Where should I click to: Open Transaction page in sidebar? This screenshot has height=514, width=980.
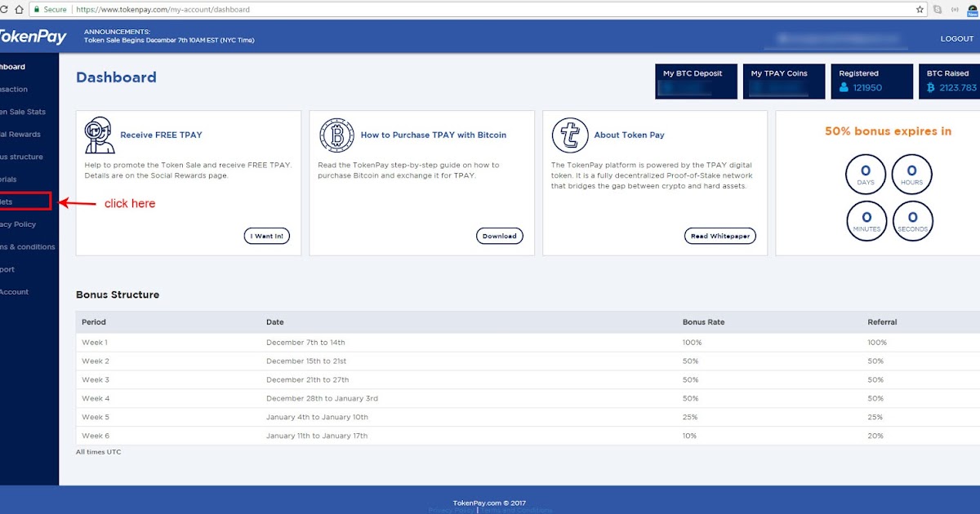tap(14, 89)
